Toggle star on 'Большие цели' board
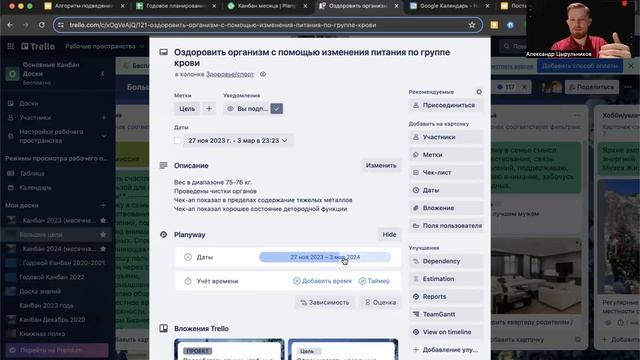 [x=103, y=235]
